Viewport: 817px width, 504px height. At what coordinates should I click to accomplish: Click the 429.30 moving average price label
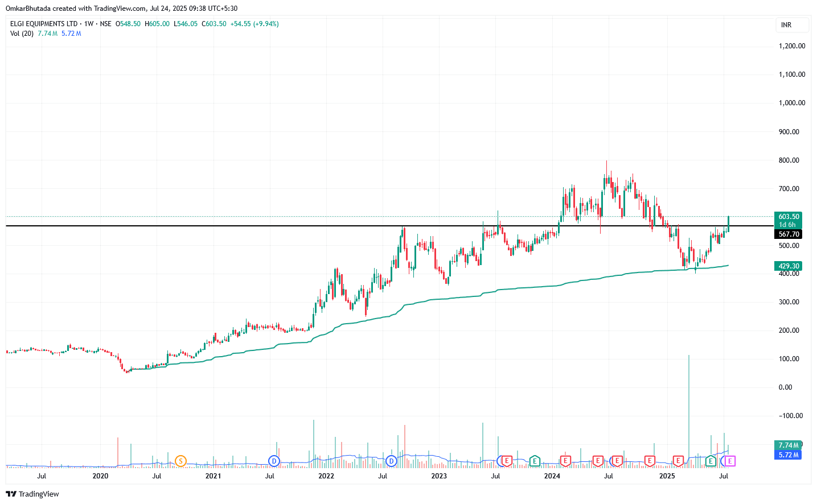click(x=789, y=266)
